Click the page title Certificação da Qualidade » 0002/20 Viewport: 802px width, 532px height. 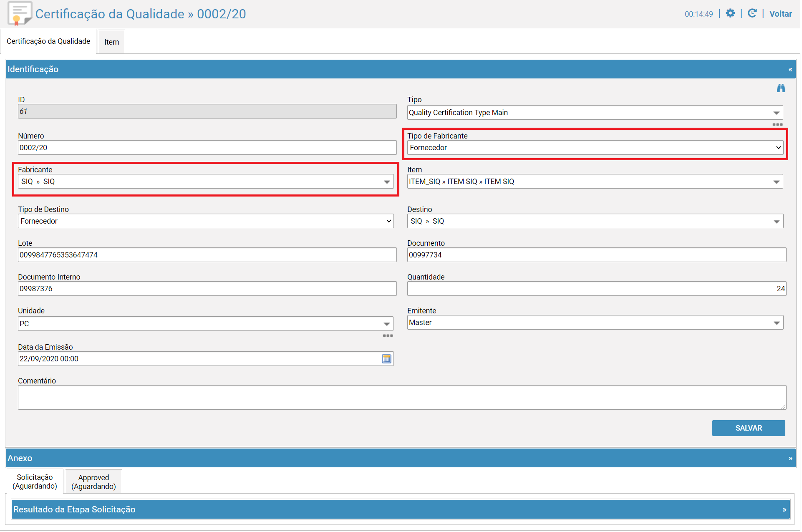pyautogui.click(x=141, y=14)
